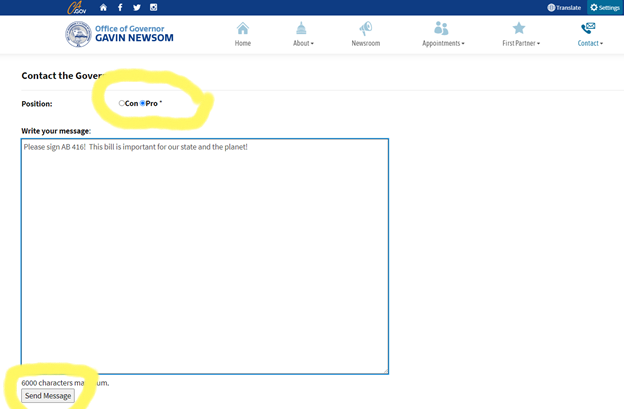This screenshot has width=624, height=409.
Task: Select the Con radio button
Action: (122, 103)
